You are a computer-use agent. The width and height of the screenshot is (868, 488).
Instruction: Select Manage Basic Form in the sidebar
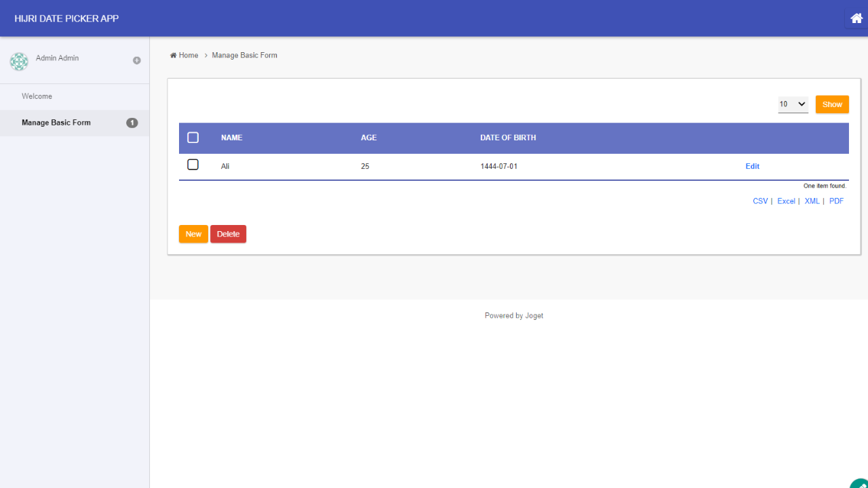[x=56, y=123]
